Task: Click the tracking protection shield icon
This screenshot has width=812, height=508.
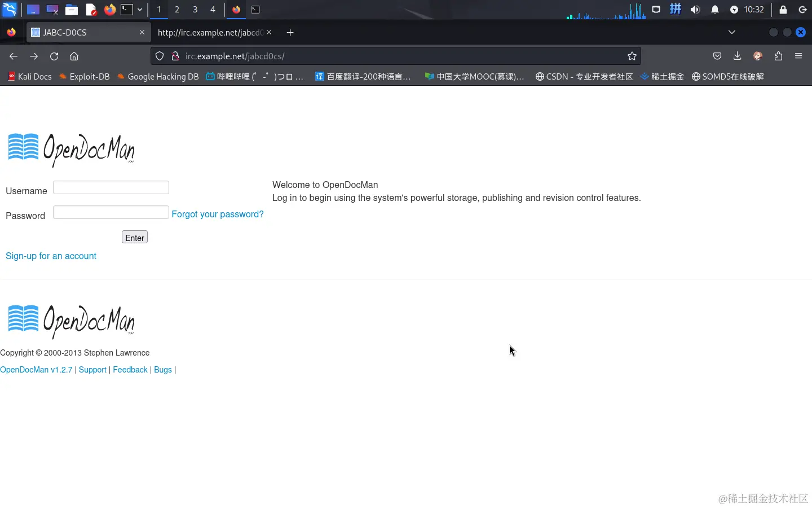Action: (x=160, y=56)
